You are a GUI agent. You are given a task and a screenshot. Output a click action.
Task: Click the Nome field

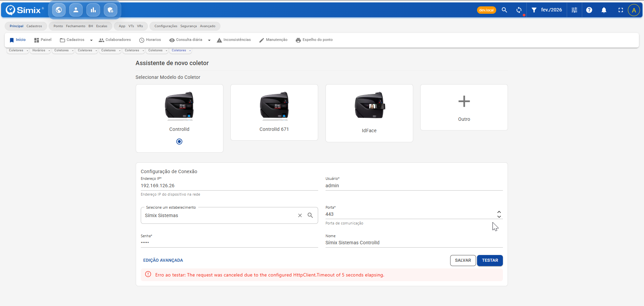coord(414,243)
